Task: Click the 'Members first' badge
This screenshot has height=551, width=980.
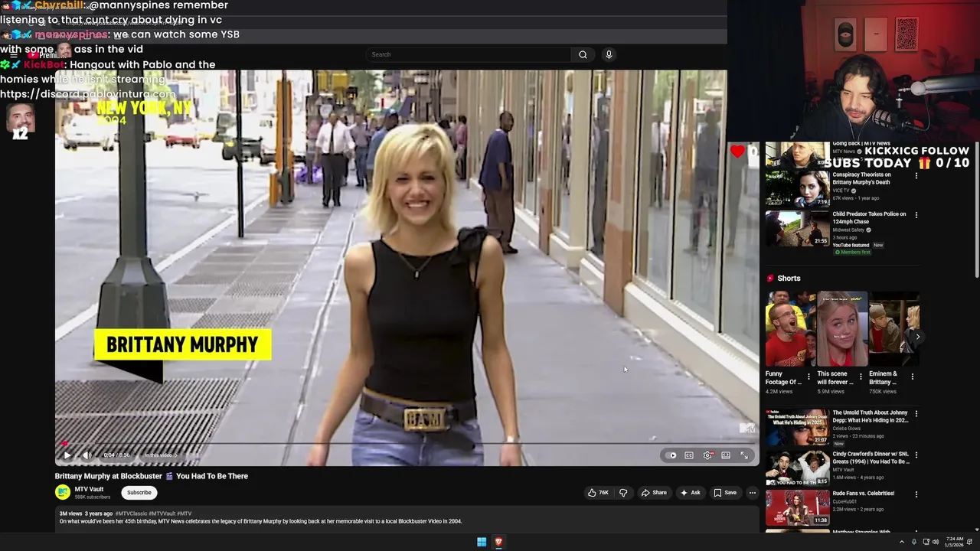Action: click(x=851, y=252)
